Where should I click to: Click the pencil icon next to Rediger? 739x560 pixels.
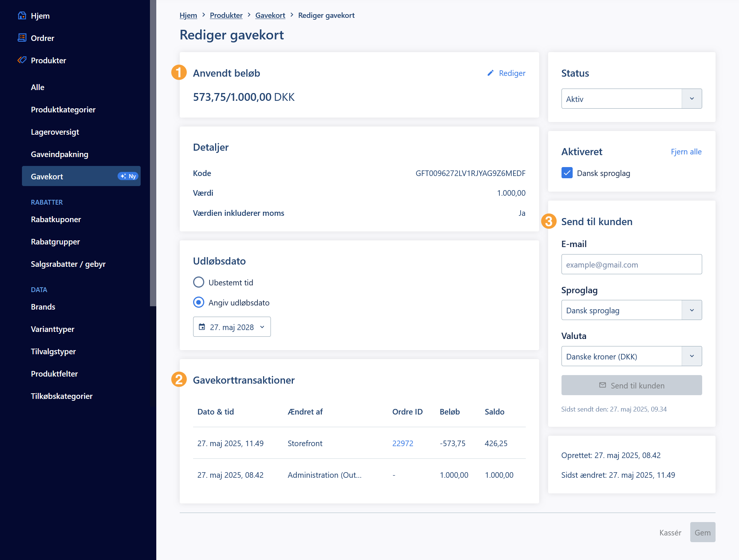click(490, 73)
